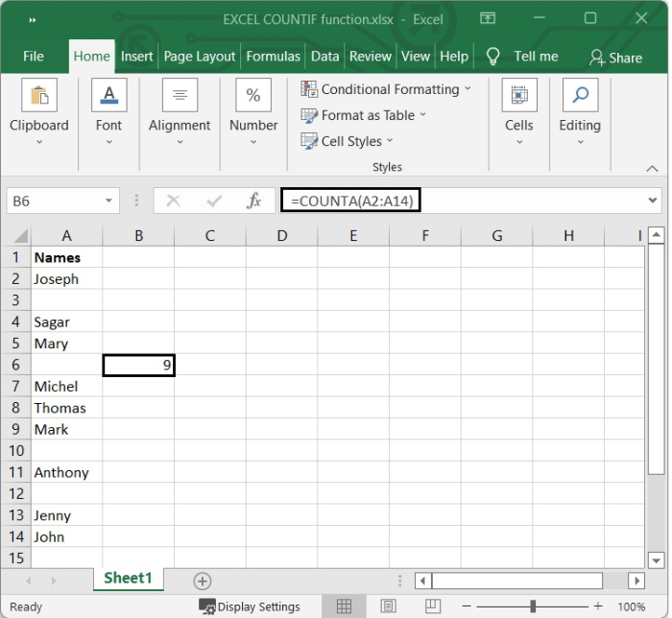Click the 100% zoom level
Image resolution: width=672 pixels, height=618 pixels.
coord(632,606)
